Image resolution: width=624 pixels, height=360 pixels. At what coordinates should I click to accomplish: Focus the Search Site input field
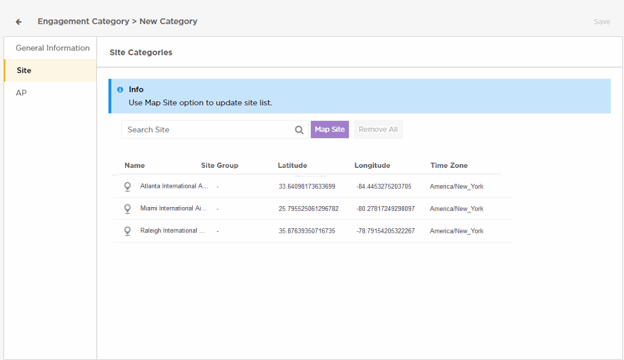tap(207, 130)
